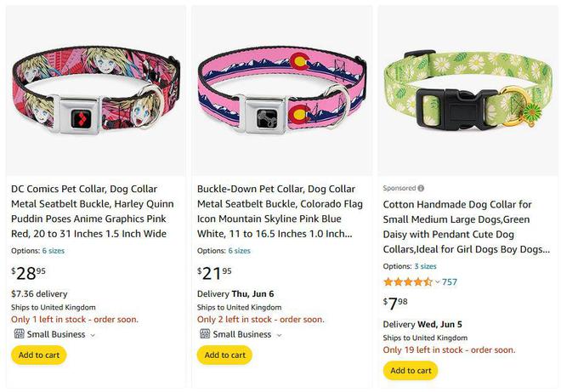The width and height of the screenshot is (561, 392).
Task: View 6 sizes for Buckle-Down collar
Action: [x=240, y=251]
